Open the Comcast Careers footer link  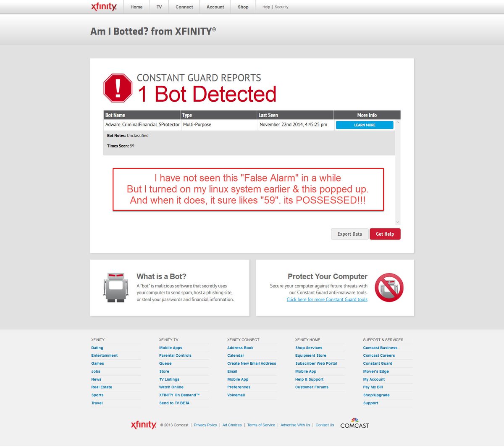pos(379,356)
